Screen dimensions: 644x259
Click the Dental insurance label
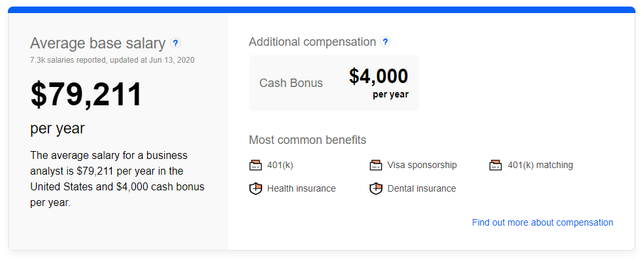click(x=422, y=189)
